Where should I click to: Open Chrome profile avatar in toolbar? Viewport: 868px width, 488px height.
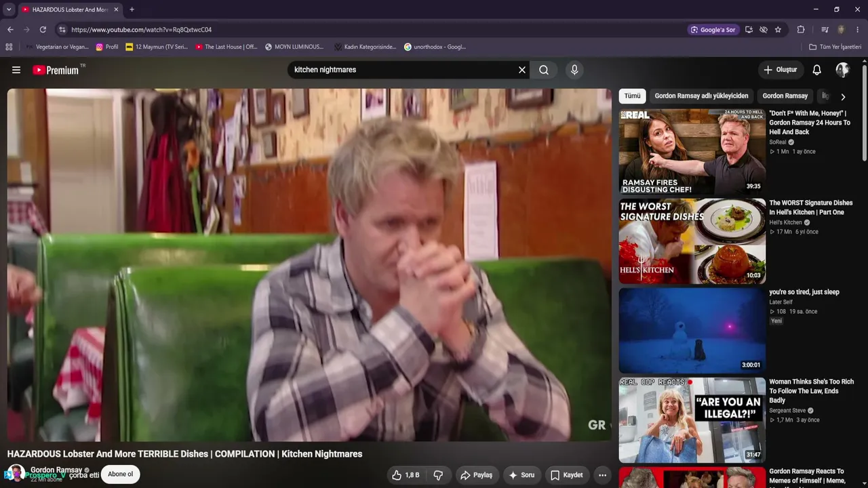842,30
